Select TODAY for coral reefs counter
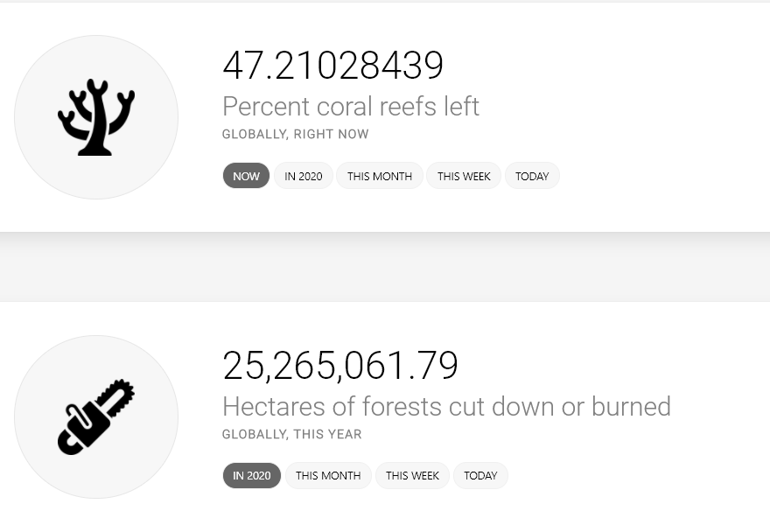Image resolution: width=770 pixels, height=532 pixels. coord(532,176)
